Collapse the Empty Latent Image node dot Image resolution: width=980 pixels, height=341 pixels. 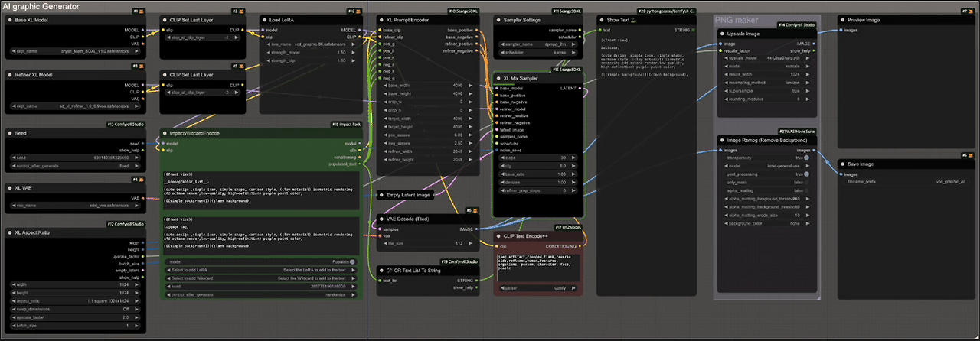[383, 195]
